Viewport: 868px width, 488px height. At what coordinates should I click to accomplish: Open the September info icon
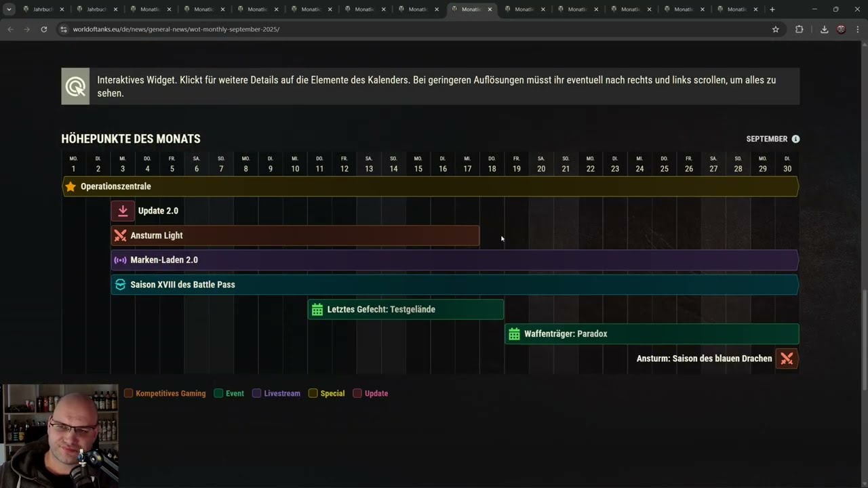pyautogui.click(x=795, y=139)
